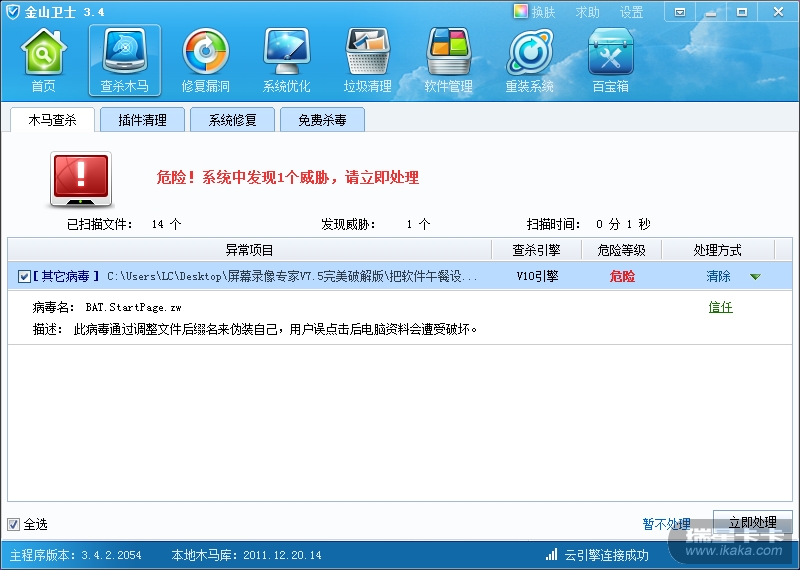This screenshot has height=570, width=800.
Task: Sort by the 异常项目 column header
Action: click(249, 250)
